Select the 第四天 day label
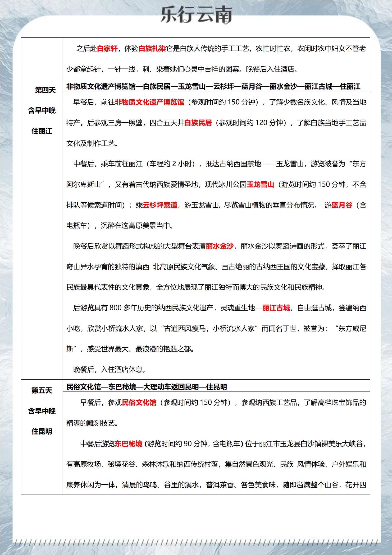 (x=45, y=90)
